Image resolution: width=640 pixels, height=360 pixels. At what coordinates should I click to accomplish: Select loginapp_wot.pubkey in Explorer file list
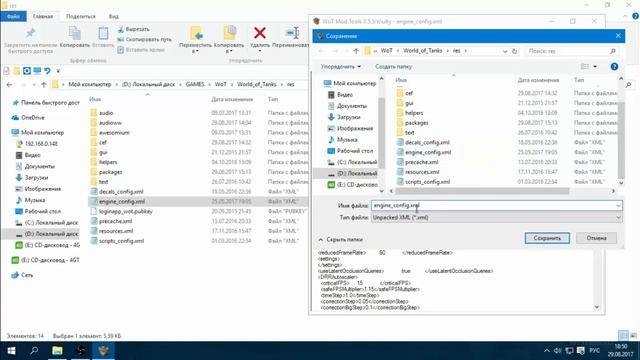click(125, 211)
